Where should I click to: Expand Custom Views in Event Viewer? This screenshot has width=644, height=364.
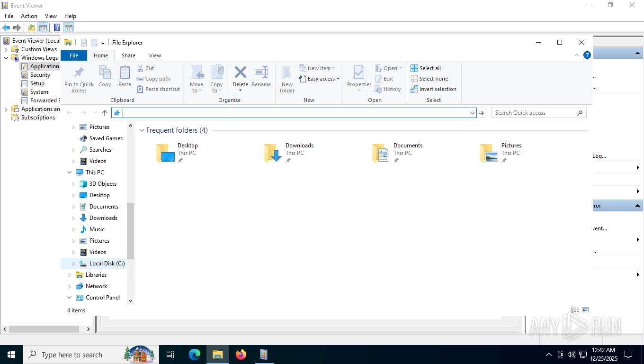[6, 49]
